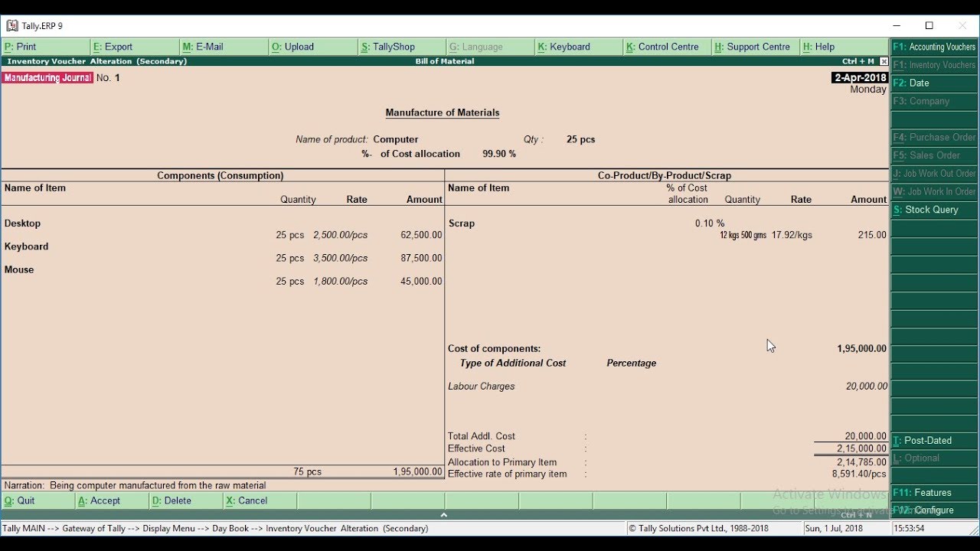Screen dimensions: 980x551
Task: Click the voucher date 2-Apr-2018
Action: point(859,78)
